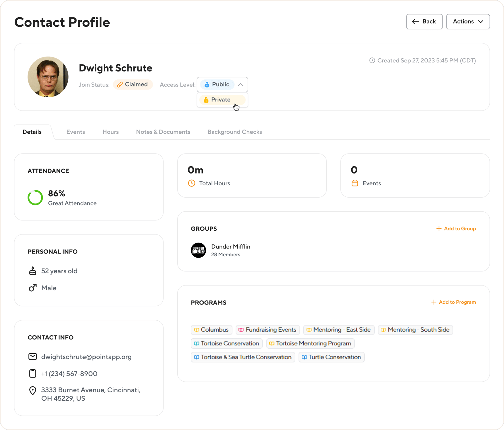
Task: Click the location pin beside the Cincinnati address
Action: click(x=33, y=390)
